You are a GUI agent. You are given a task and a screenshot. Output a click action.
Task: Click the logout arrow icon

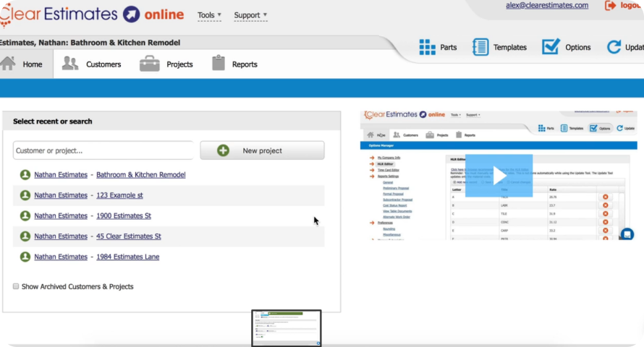coord(610,5)
